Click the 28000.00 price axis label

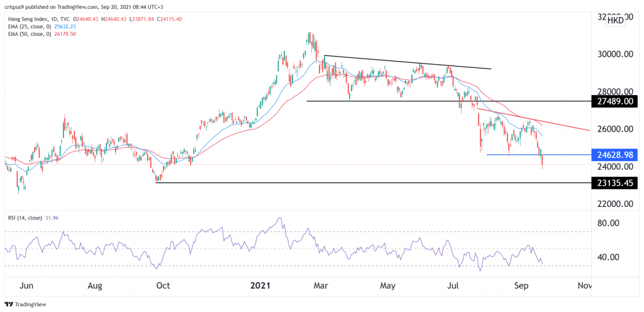[x=614, y=92]
